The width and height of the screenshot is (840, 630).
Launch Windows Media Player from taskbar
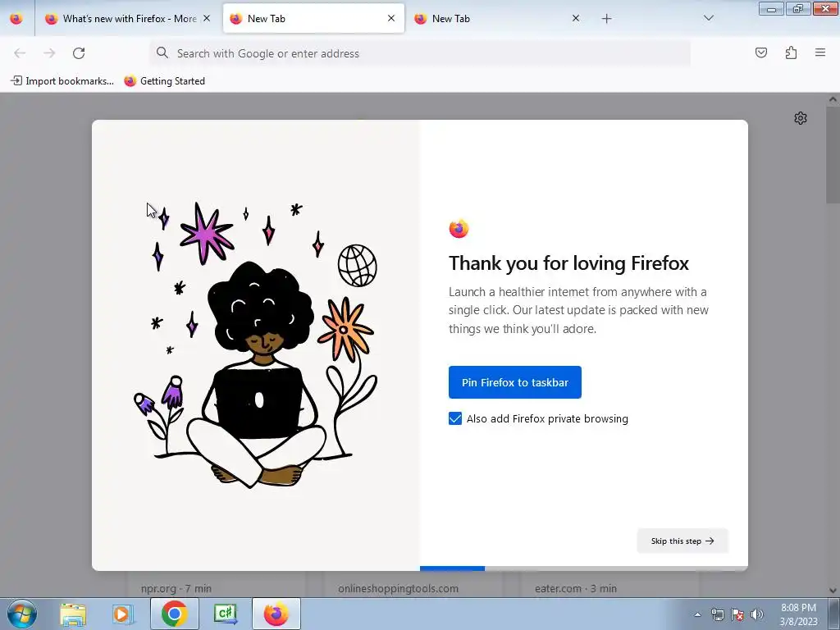coord(123,614)
